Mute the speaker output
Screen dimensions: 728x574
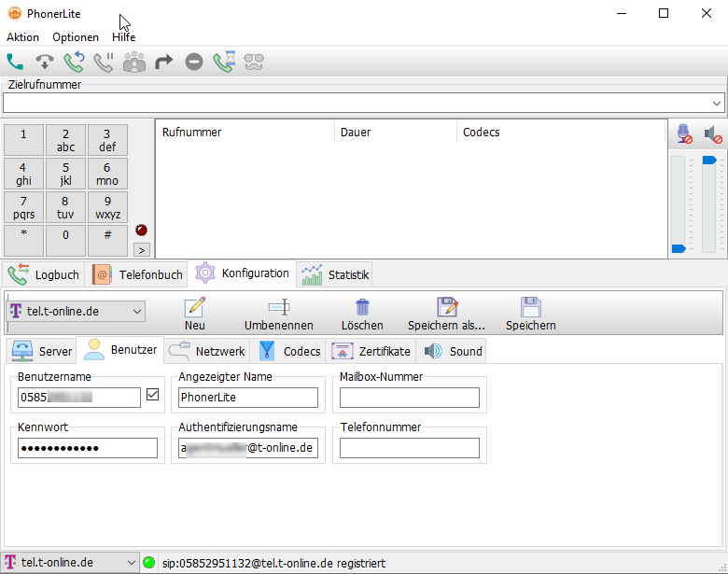713,134
